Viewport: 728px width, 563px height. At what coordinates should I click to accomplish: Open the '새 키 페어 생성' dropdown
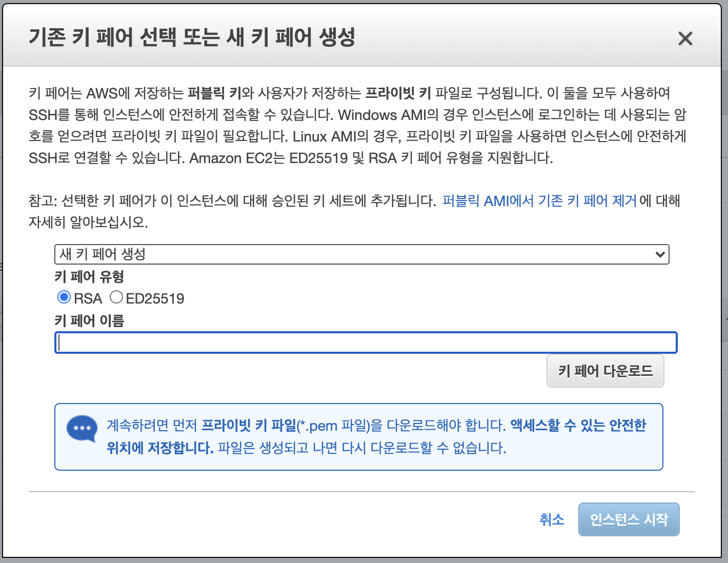[362, 254]
